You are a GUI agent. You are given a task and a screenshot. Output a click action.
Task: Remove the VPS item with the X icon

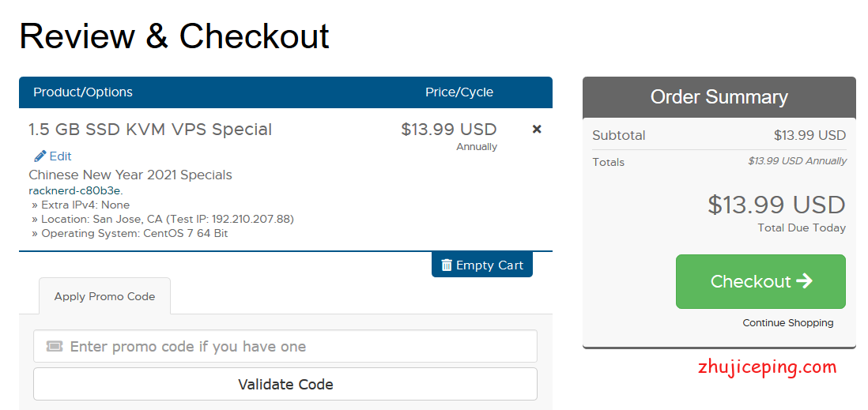point(537,129)
